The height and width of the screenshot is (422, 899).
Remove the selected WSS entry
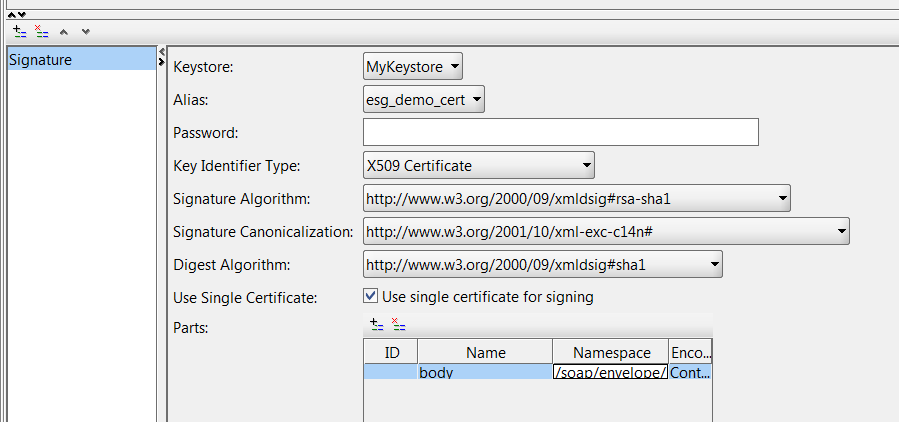[x=41, y=31]
